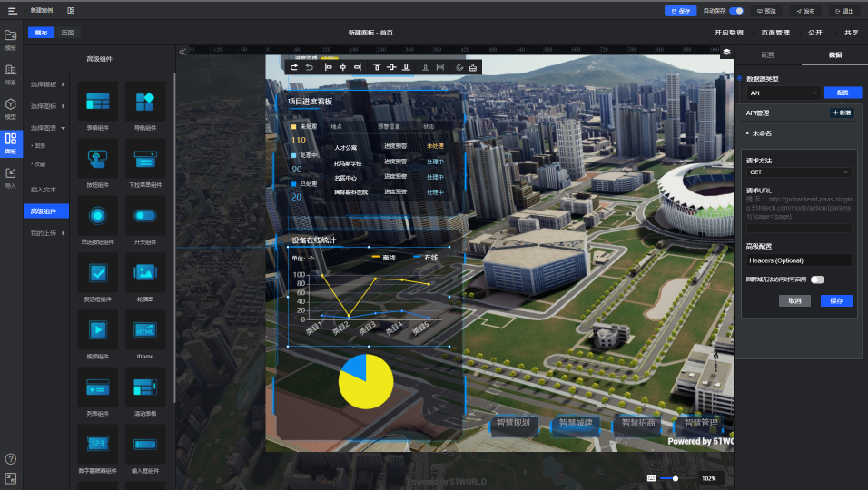Open the API data source dropdown
The width and height of the screenshot is (868, 490).
coord(783,93)
